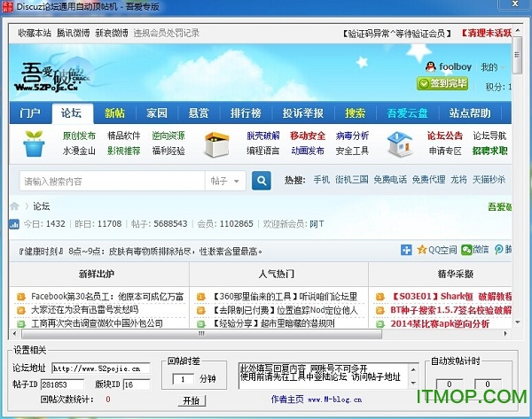Open the 原创发布 board link
532x419 pixels.
click(x=79, y=136)
